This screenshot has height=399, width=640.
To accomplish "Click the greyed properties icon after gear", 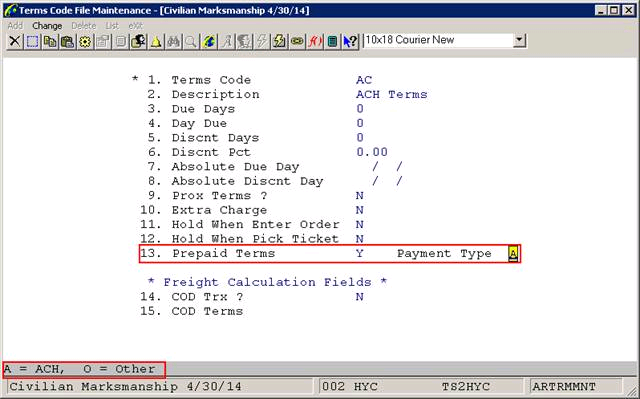I will click(103, 41).
